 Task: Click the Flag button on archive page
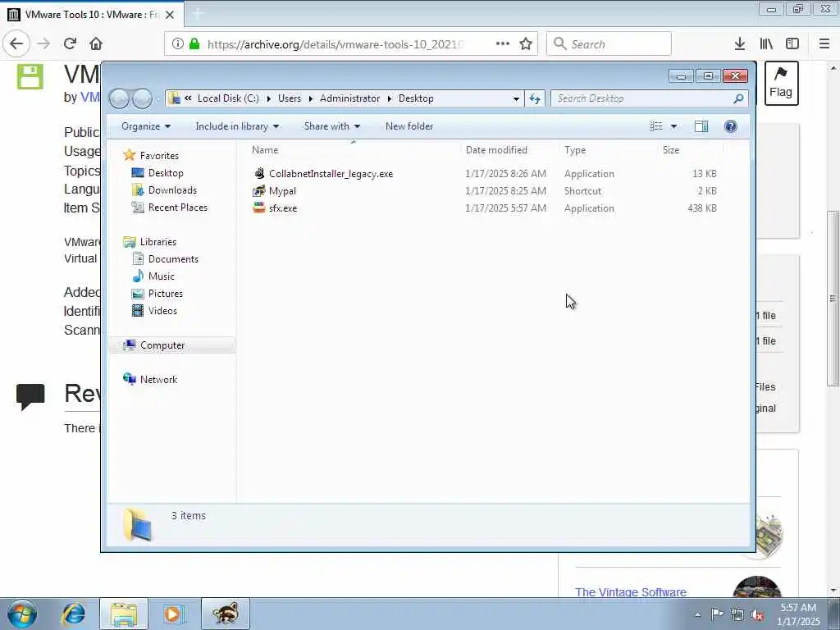tap(781, 83)
